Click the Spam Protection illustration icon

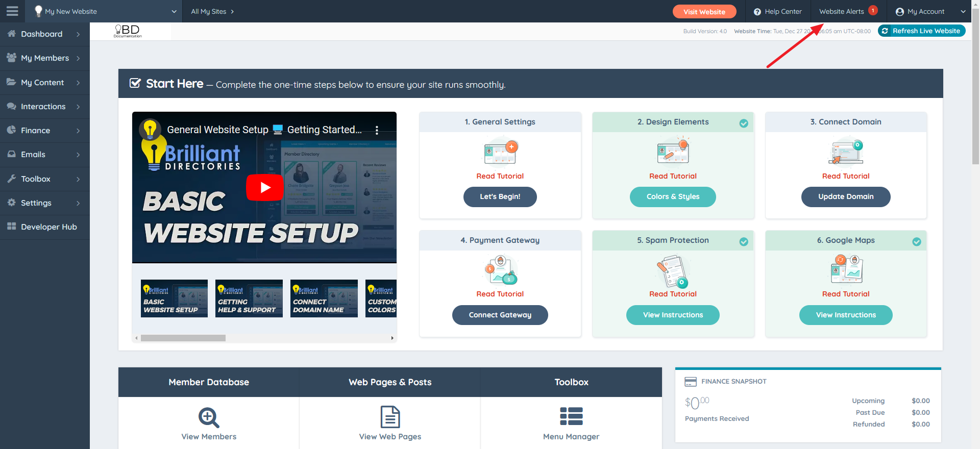point(673,271)
